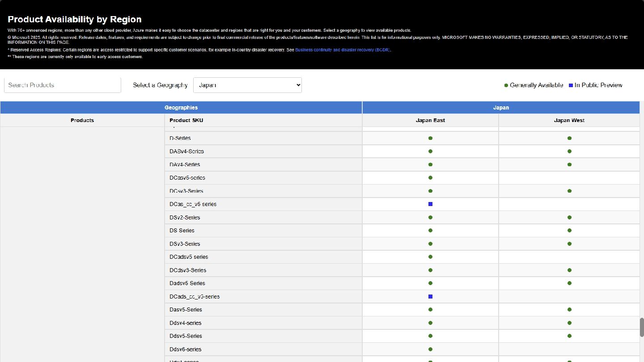Click the Ddsv5-Series Japan West green dot
The image size is (644, 362).
coord(569,336)
